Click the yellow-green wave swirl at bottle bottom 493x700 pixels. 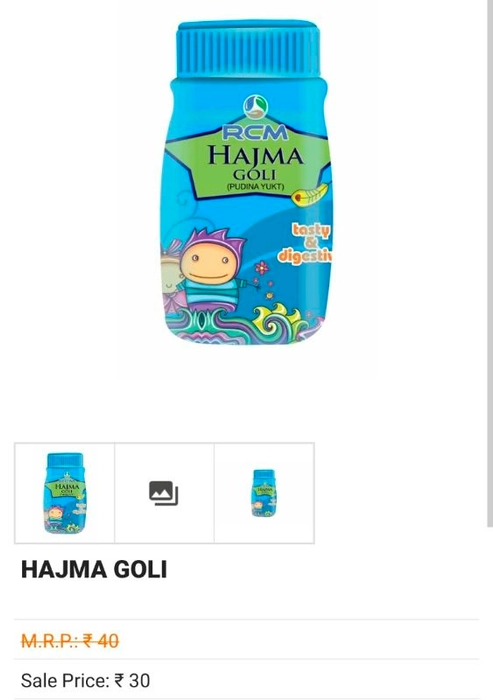click(x=275, y=319)
